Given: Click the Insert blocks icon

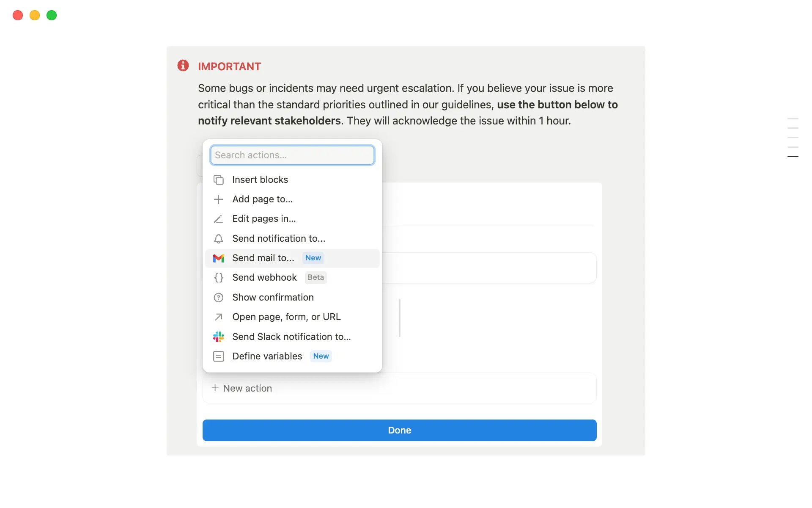Looking at the screenshot, I should coord(218,180).
